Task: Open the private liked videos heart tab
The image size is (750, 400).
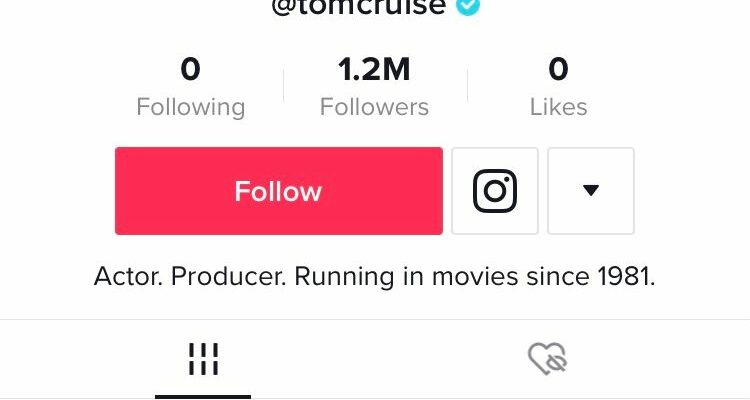Action: 548,358
